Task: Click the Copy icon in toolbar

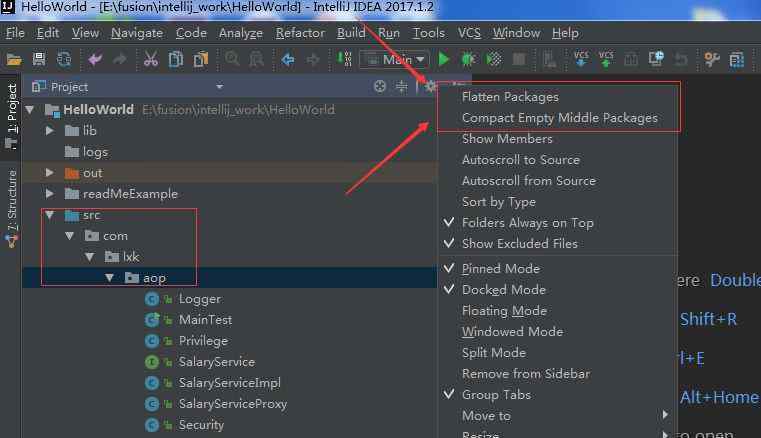Action: pyautogui.click(x=176, y=60)
